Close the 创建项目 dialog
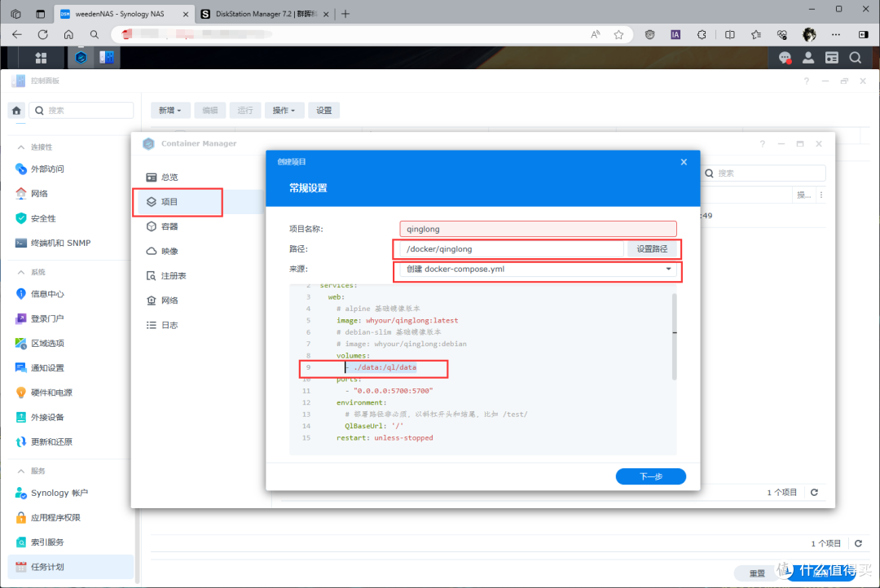This screenshot has height=588, width=880. pos(684,162)
